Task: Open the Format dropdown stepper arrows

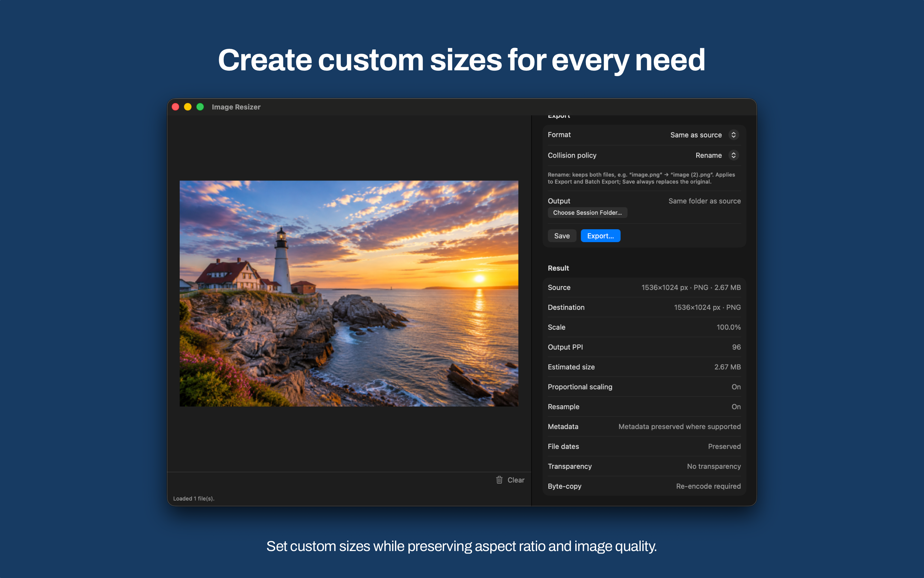Action: pyautogui.click(x=733, y=135)
